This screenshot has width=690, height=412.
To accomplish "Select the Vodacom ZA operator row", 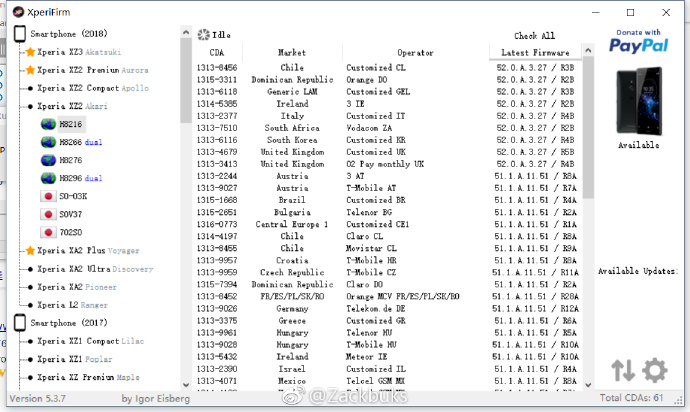I will pyautogui.click(x=387, y=128).
